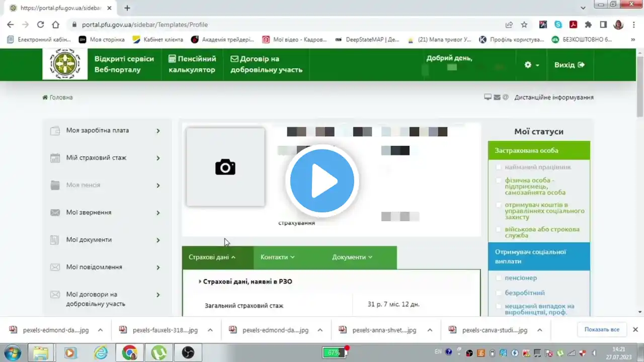This screenshot has height=362, width=644.
Task: Click Показать все downloads button
Action: tap(602, 329)
